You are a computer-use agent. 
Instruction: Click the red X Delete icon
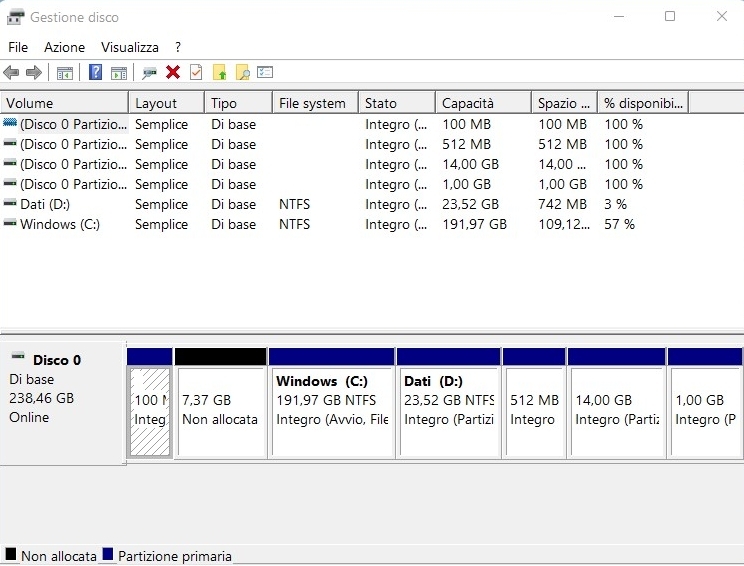[x=173, y=72]
